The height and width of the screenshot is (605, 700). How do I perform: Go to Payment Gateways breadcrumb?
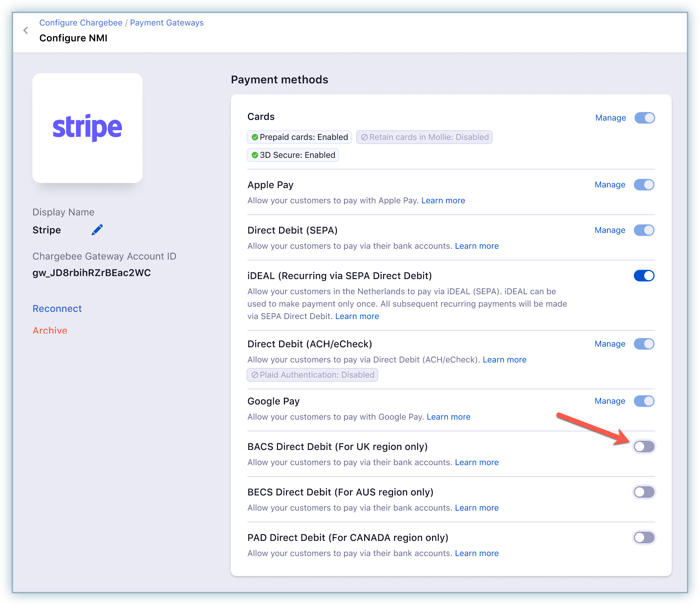(167, 23)
